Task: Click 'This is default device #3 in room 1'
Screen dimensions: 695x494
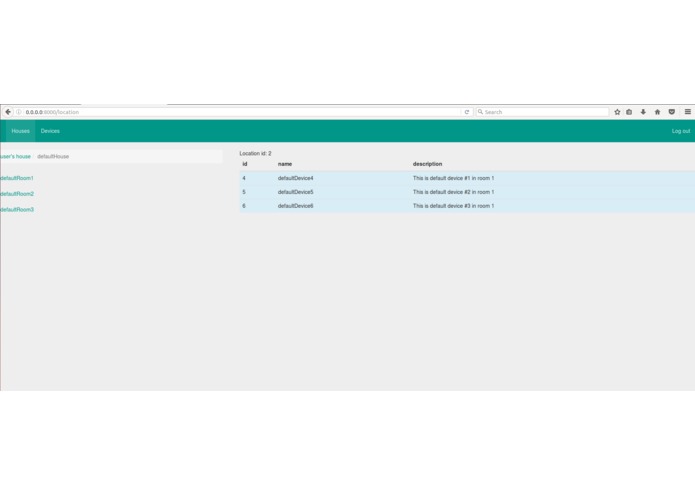Action: (453, 206)
